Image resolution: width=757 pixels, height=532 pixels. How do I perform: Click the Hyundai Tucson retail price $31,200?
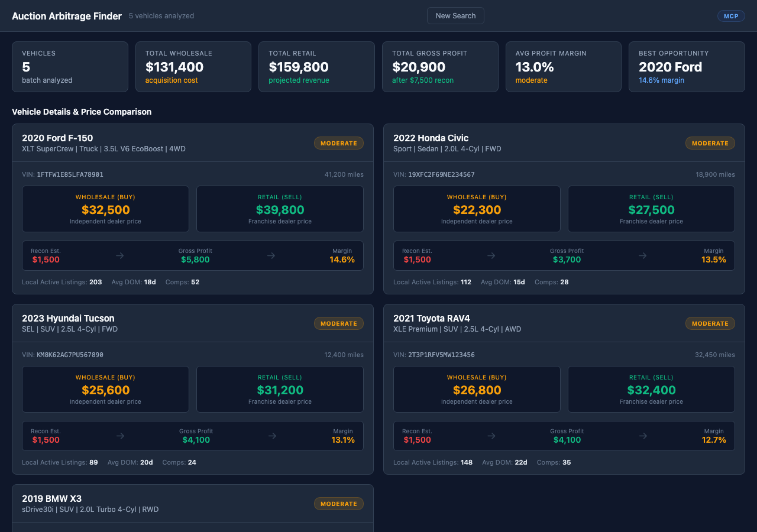pyautogui.click(x=280, y=390)
